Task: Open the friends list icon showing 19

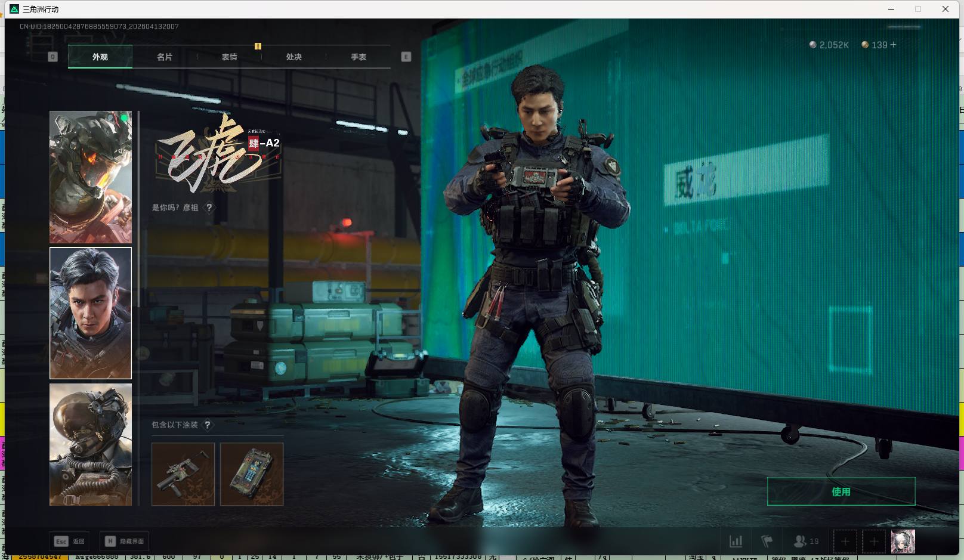Action: [805, 542]
